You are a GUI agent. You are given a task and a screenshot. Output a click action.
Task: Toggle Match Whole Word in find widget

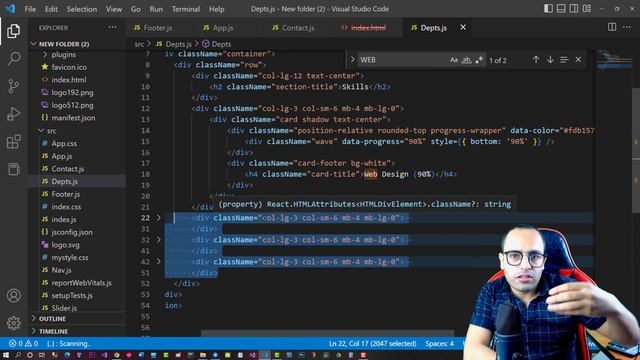click(x=467, y=60)
